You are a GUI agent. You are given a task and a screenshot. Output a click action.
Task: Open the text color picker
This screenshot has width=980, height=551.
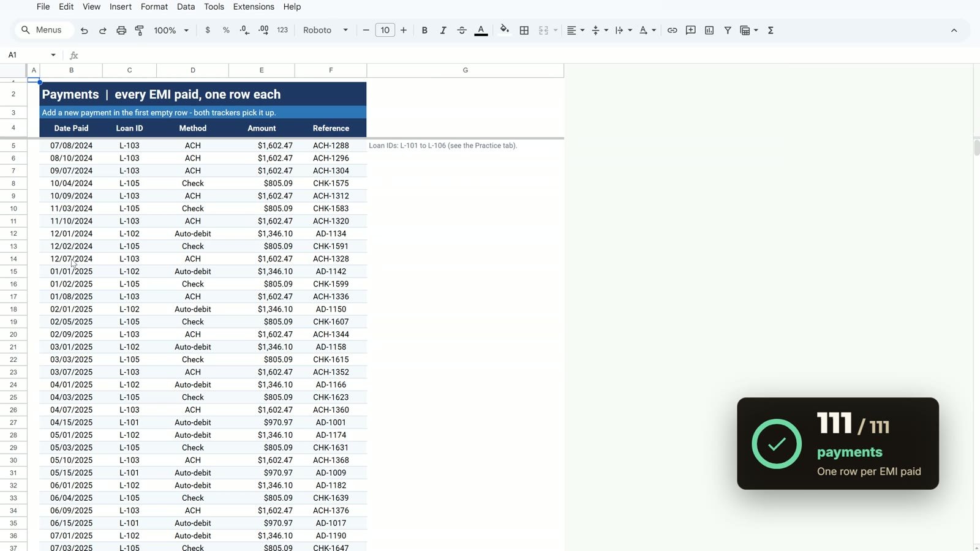point(481,30)
